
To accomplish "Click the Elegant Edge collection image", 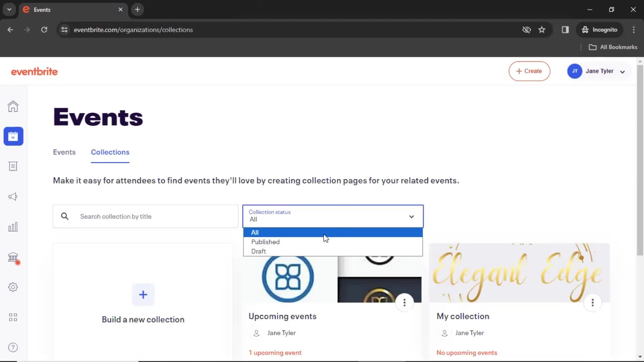I will point(519,273).
